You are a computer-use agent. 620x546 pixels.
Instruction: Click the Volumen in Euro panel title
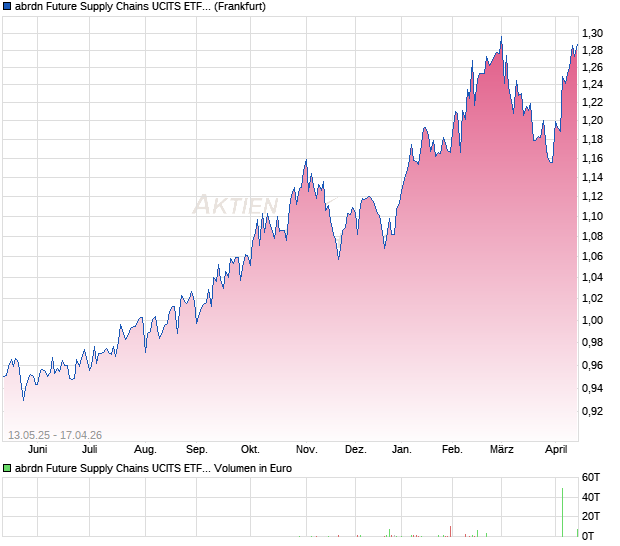pyautogui.click(x=252, y=467)
